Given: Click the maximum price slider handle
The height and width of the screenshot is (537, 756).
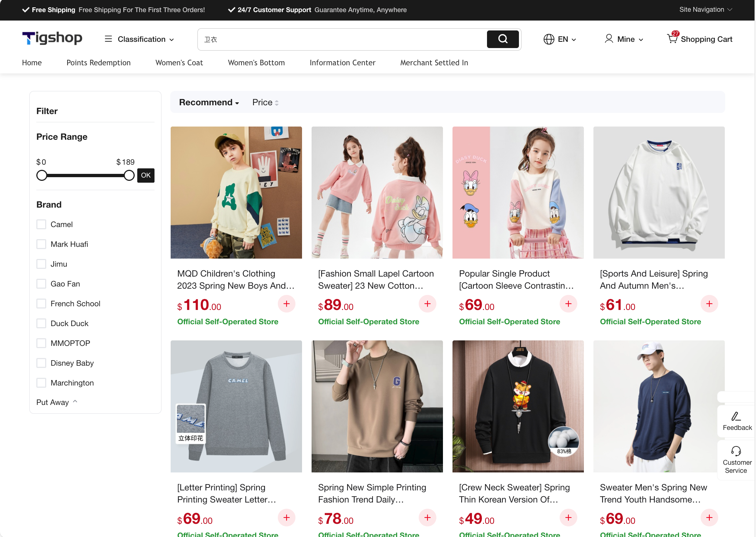Looking at the screenshot, I should coord(129,175).
